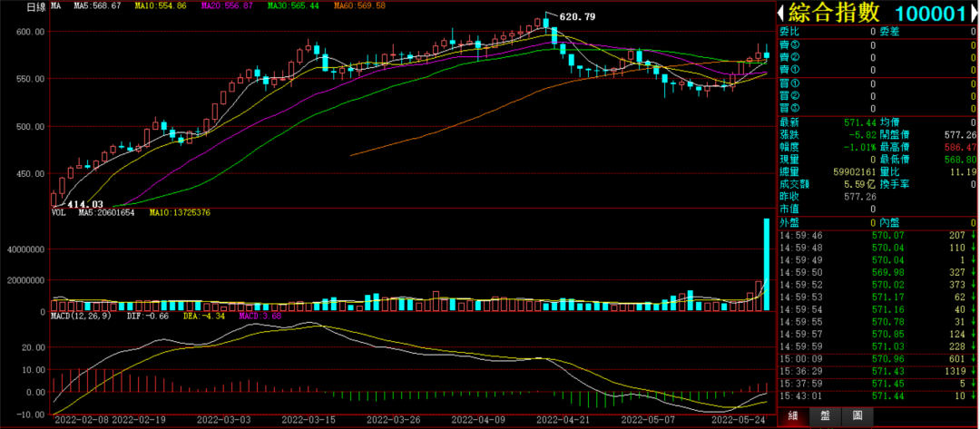Select the 15:43:01 tick row

click(878, 396)
